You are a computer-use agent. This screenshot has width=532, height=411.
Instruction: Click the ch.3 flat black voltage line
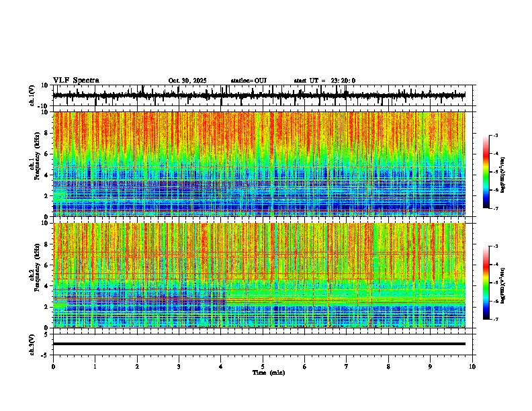[x=259, y=344]
